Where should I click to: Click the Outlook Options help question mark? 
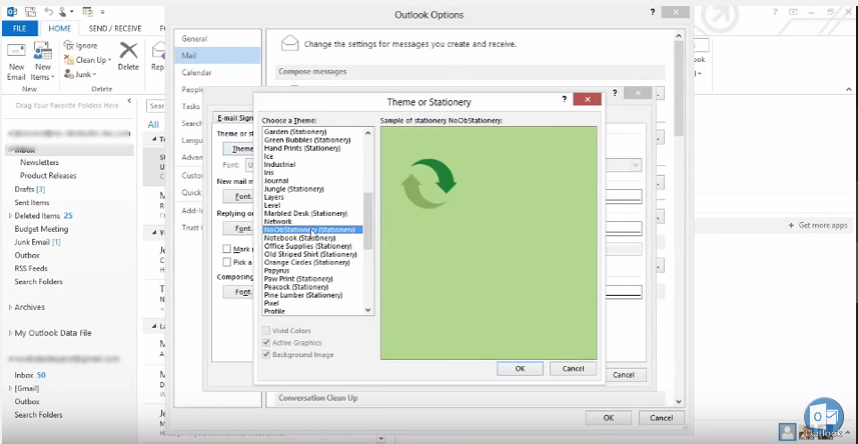click(x=652, y=12)
